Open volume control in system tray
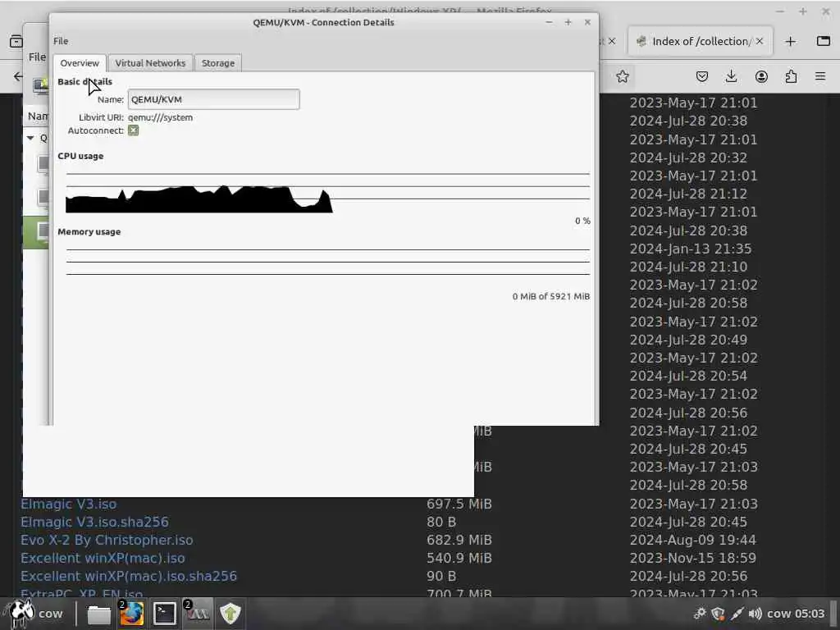The image size is (840, 630). click(755, 614)
